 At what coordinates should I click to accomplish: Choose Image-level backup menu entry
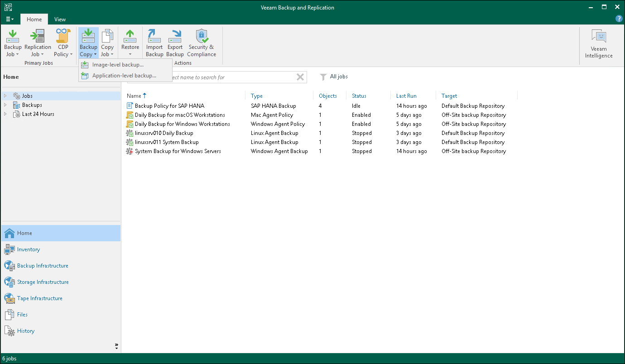tap(118, 65)
